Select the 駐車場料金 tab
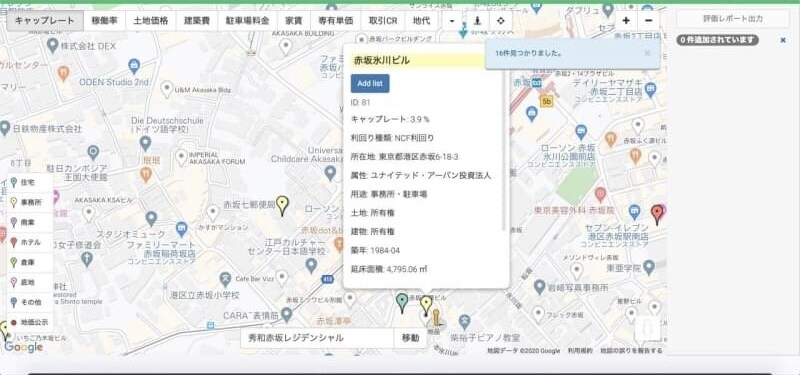 (247, 21)
